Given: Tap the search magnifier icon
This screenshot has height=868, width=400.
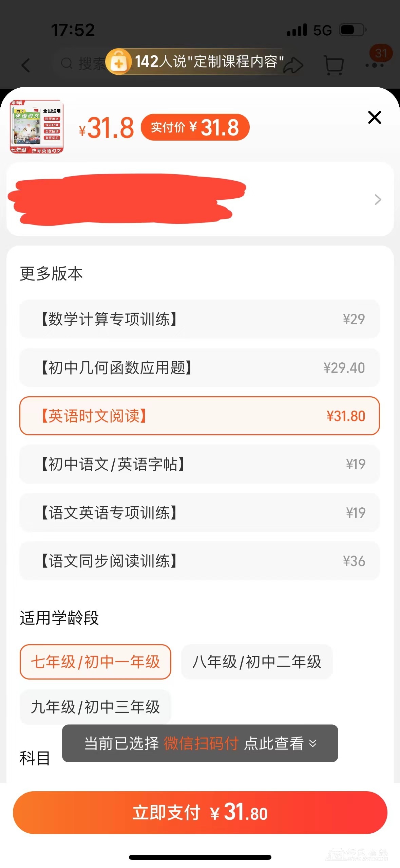Looking at the screenshot, I should pyautogui.click(x=66, y=63).
